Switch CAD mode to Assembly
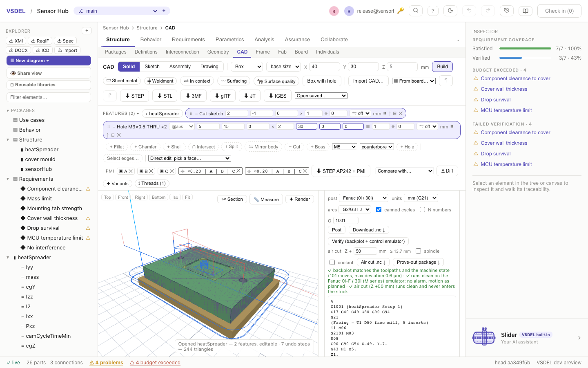 (x=180, y=67)
